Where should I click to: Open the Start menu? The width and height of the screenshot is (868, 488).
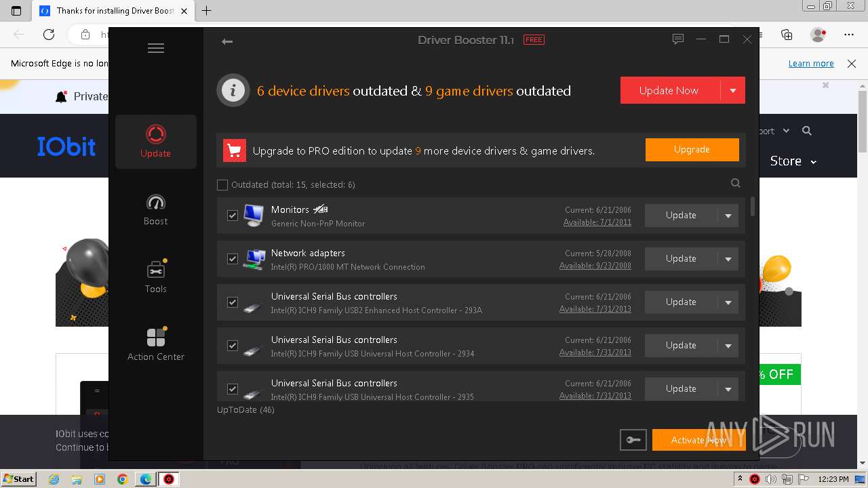pos(18,479)
